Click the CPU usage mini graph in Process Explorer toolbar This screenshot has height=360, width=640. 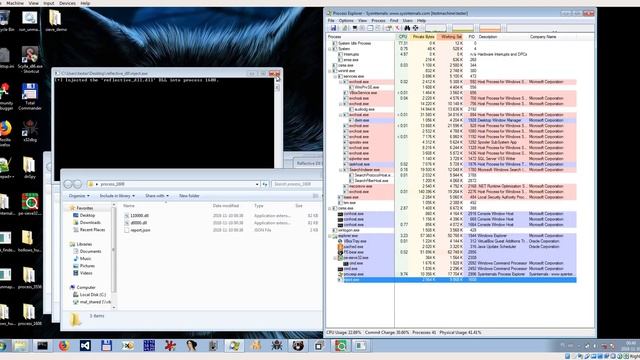[436, 28]
